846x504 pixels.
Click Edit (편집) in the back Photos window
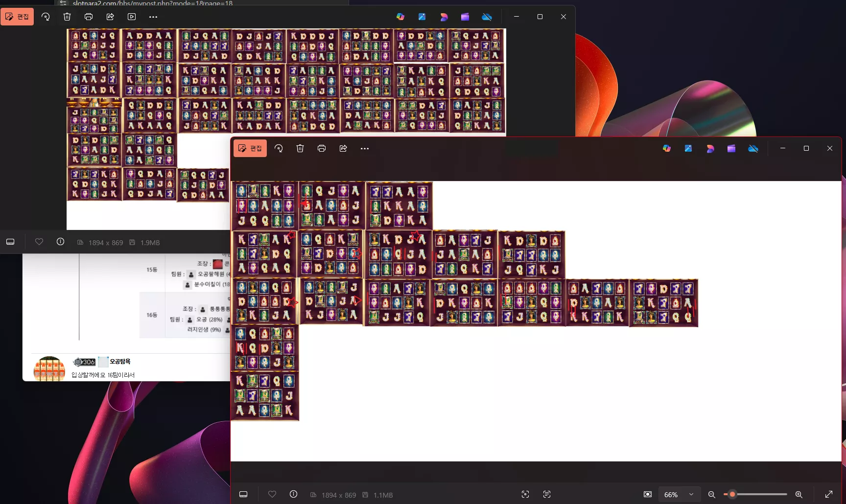17,17
